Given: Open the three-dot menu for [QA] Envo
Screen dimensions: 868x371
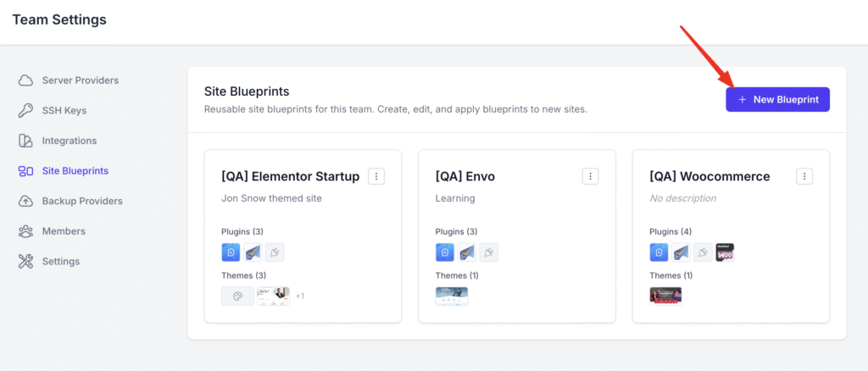Looking at the screenshot, I should (x=591, y=176).
